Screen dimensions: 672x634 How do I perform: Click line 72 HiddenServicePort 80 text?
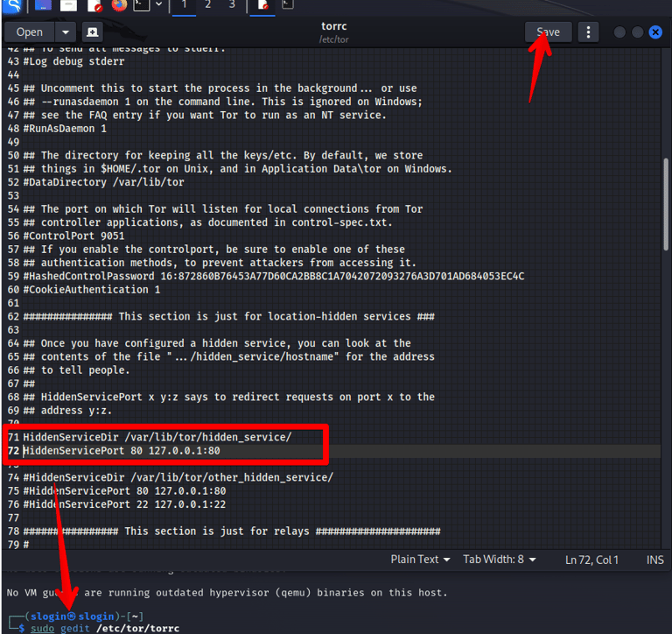(122, 451)
